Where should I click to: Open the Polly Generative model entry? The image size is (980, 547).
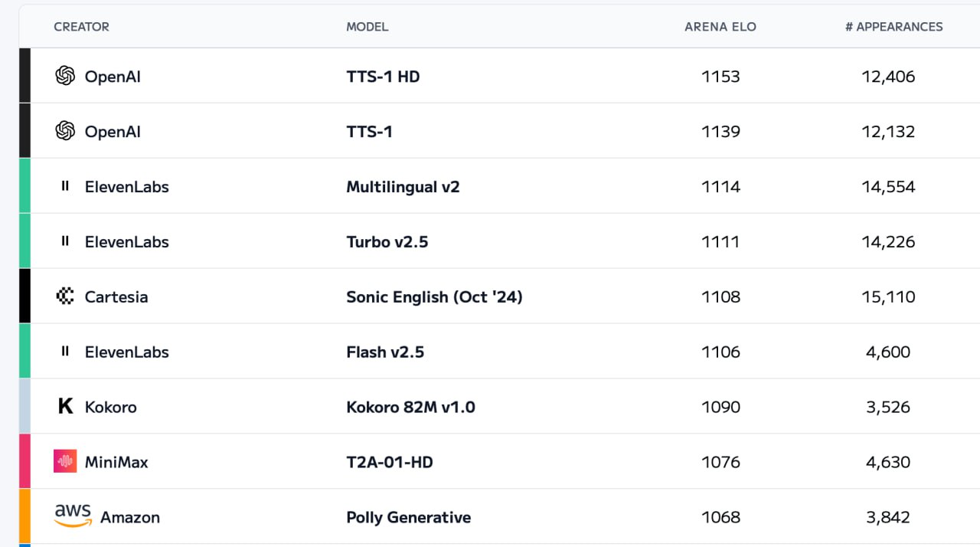click(408, 518)
